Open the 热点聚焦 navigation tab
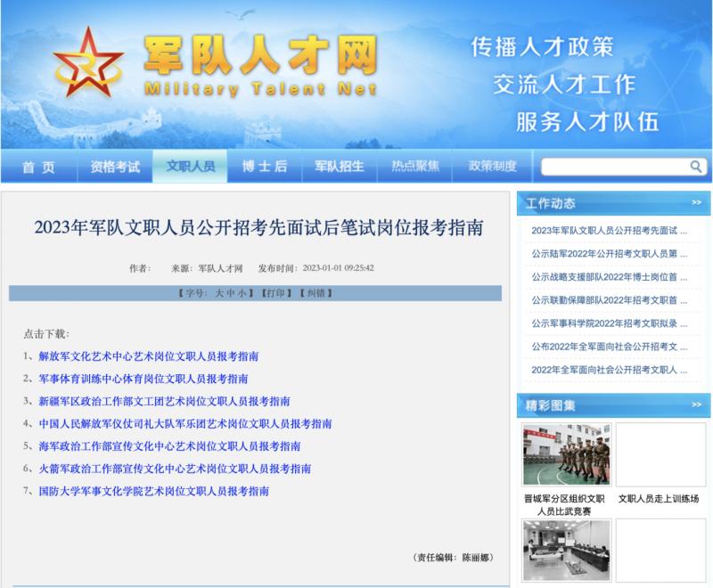The width and height of the screenshot is (713, 588). (x=415, y=167)
